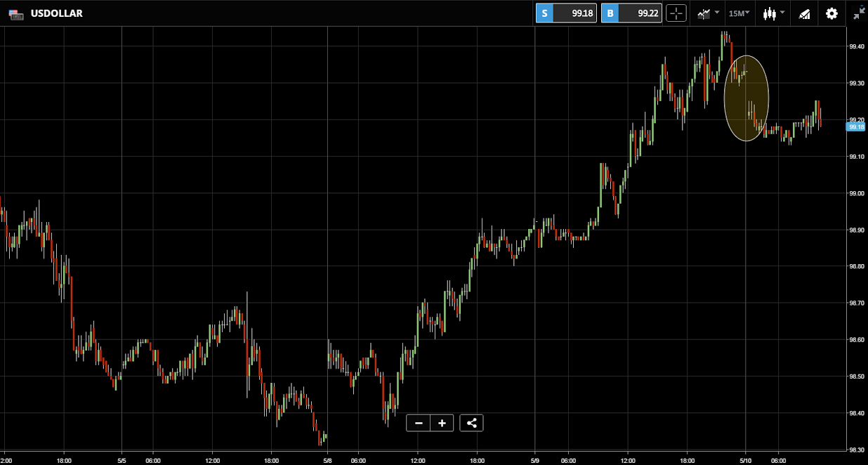
Task: Select the drawing tools pencil icon
Action: pyautogui.click(x=805, y=13)
